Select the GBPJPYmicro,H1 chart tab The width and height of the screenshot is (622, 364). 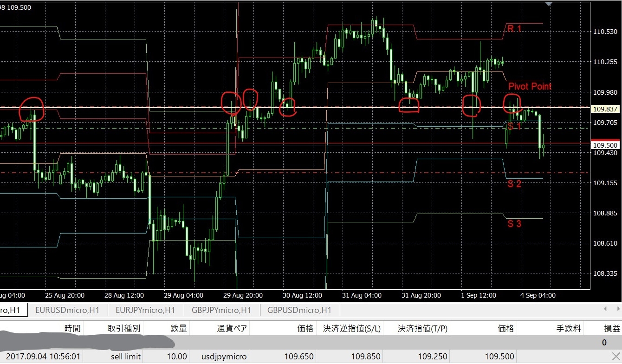click(222, 310)
